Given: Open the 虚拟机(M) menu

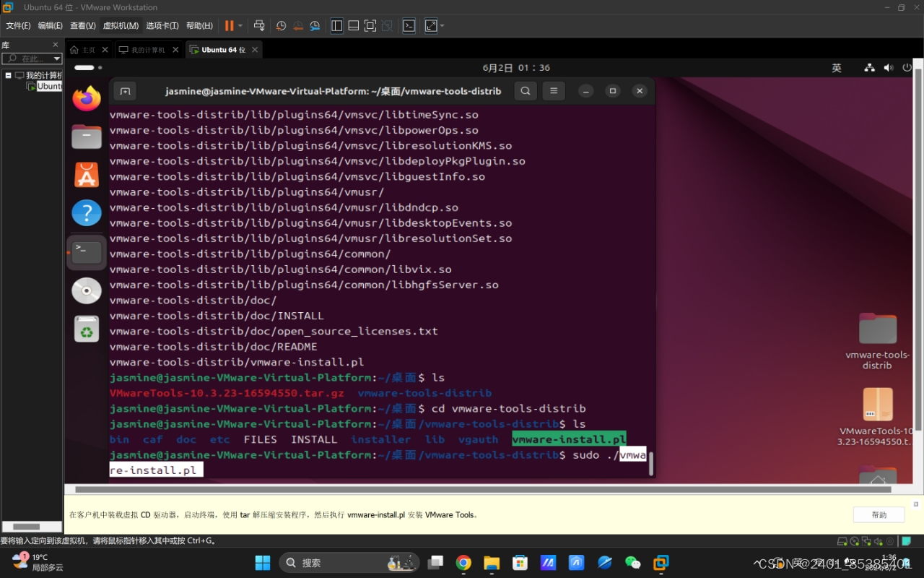Looking at the screenshot, I should coord(121,25).
